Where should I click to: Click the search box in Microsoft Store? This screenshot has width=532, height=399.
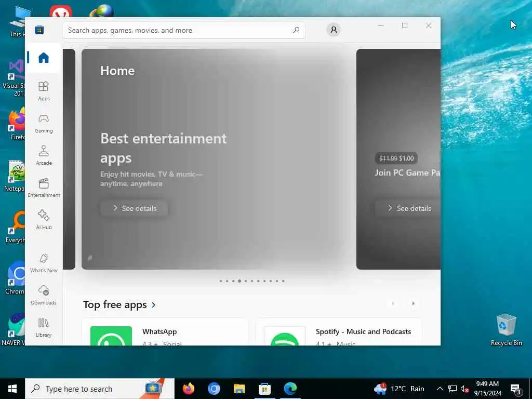(183, 30)
